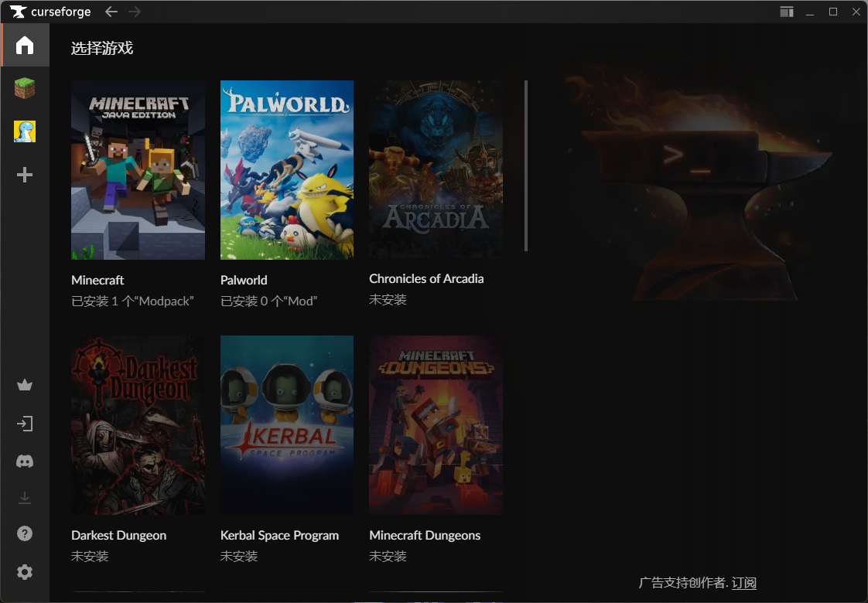The width and height of the screenshot is (868, 603).
Task: Go back with the left arrow
Action: pyautogui.click(x=111, y=12)
